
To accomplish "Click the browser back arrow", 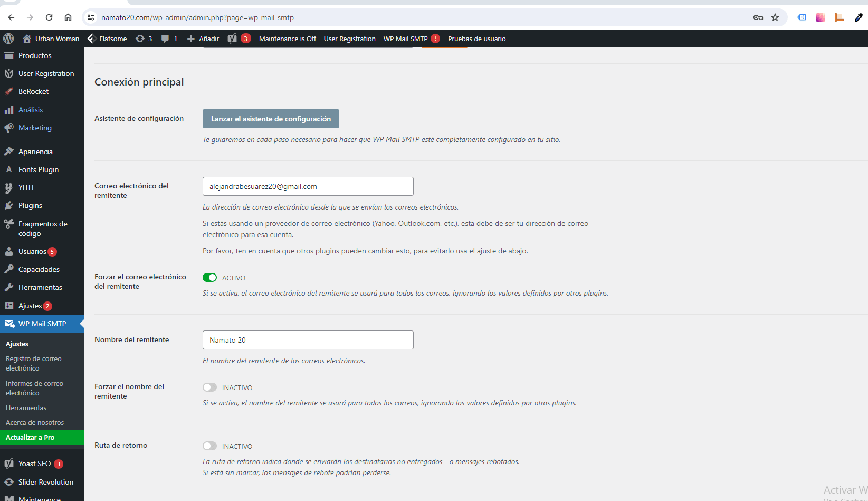I will coord(11,17).
